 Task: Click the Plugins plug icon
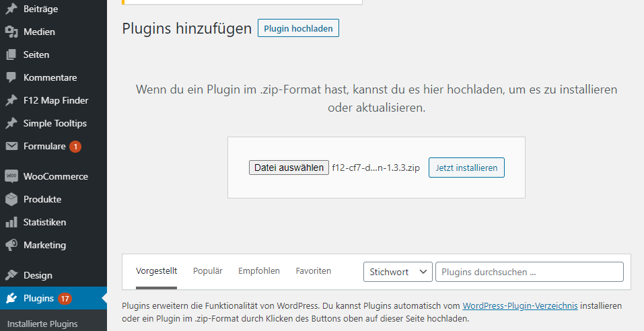point(11,298)
